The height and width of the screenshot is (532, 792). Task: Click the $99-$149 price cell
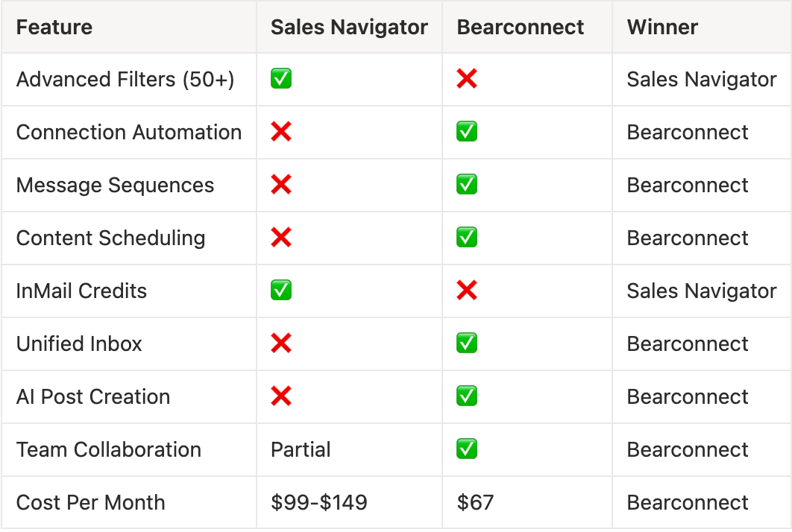tap(319, 502)
